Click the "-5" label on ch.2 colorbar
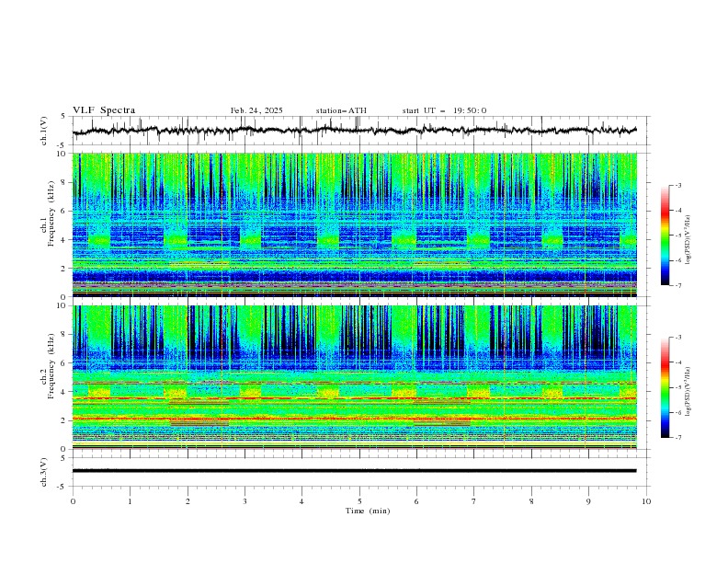728x563 pixels. 677,387
